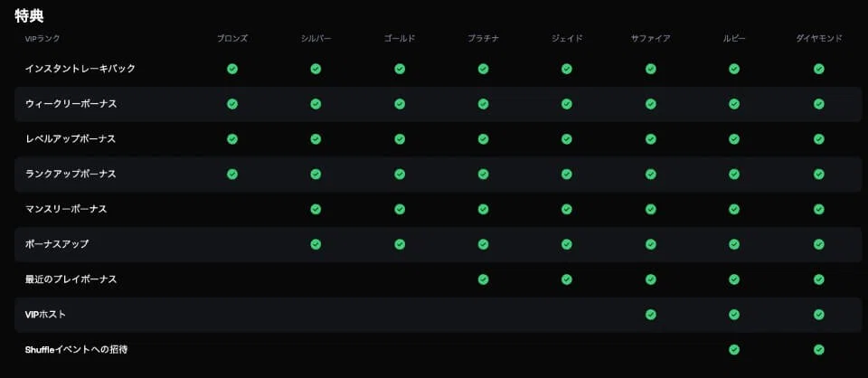Click the Diamond checkmark for VIPホスト
The width and height of the screenshot is (868, 378).
[818, 315]
